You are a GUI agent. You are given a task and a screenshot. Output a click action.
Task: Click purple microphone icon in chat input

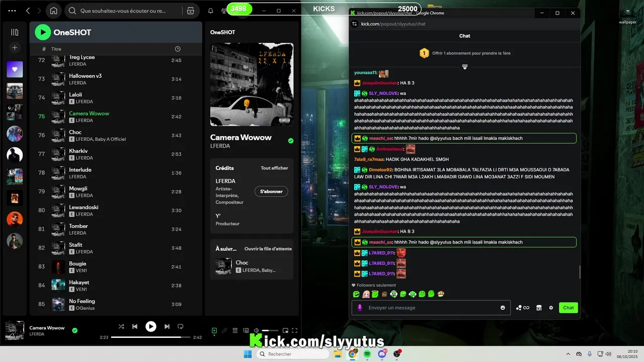pyautogui.click(x=359, y=308)
